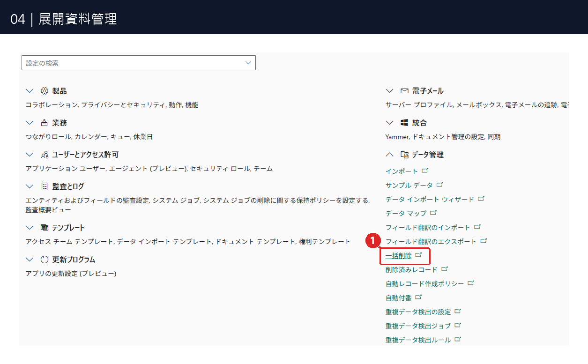Collapse the データ管理 section chevron
588x364 pixels.
pyautogui.click(x=390, y=155)
